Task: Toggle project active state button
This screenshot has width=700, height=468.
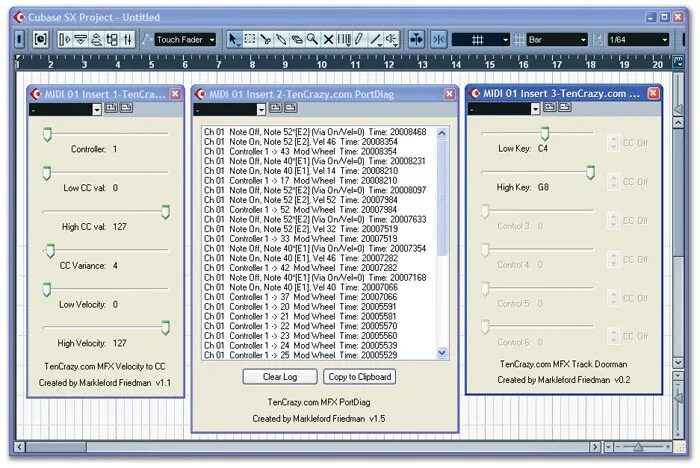Action: click(19, 40)
